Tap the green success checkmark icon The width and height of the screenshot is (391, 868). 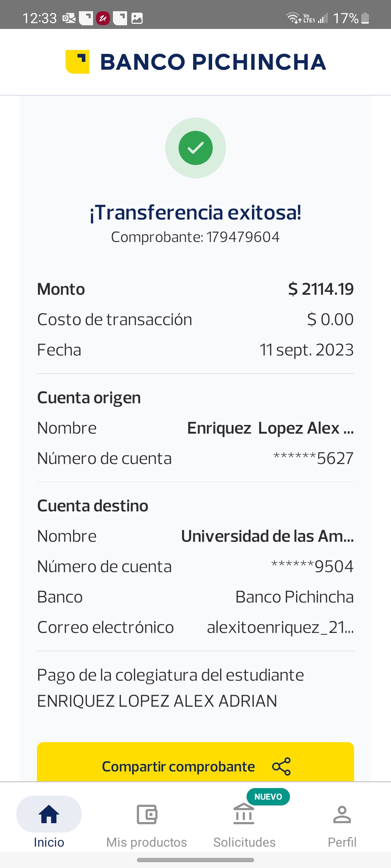point(195,148)
